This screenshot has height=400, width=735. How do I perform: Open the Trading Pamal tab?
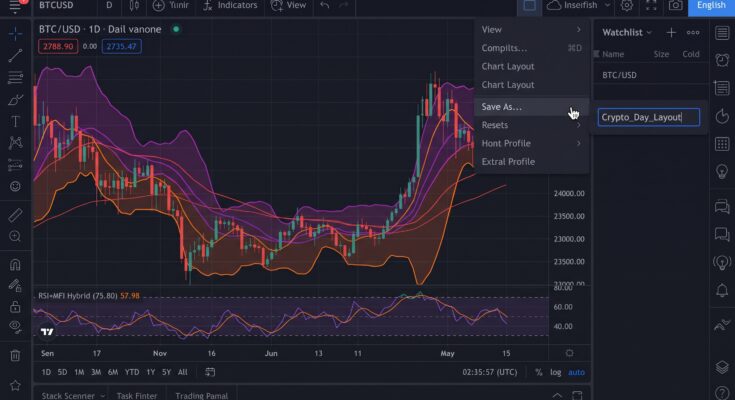[202, 395]
